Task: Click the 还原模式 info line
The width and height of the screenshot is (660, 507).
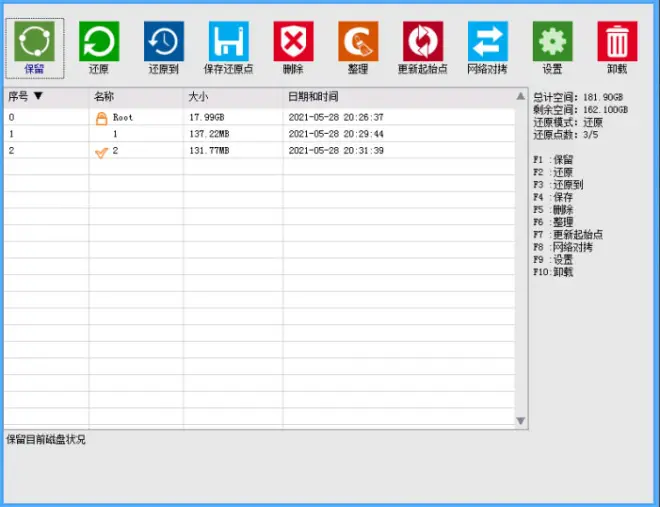Action: tap(568, 122)
